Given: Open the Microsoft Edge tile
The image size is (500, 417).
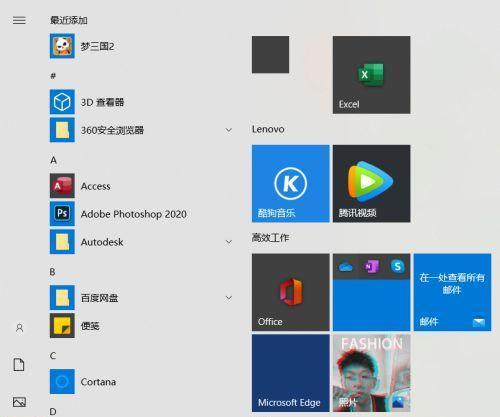Looking at the screenshot, I should (291, 373).
